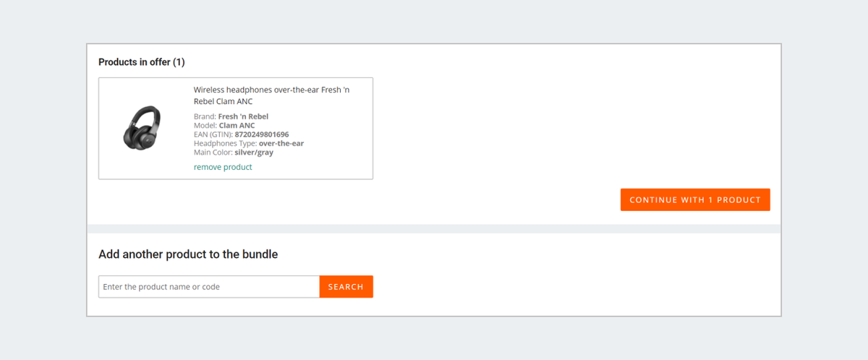This screenshot has height=360, width=868.
Task: Continue with 1 product
Action: [x=695, y=200]
